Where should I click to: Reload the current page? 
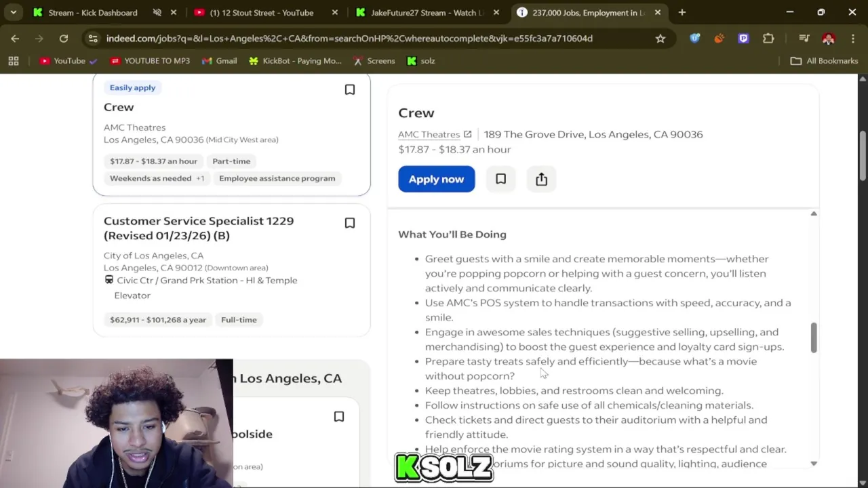click(63, 39)
